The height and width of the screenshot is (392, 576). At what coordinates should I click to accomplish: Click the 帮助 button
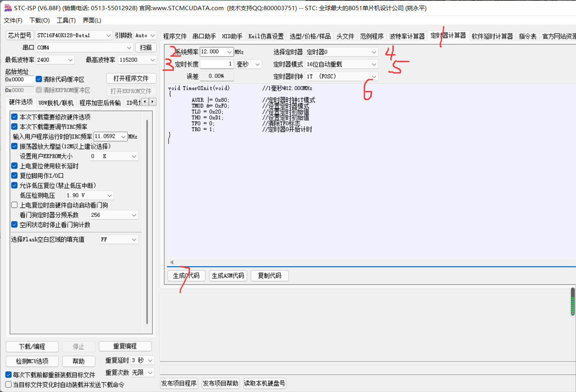[x=78, y=361]
